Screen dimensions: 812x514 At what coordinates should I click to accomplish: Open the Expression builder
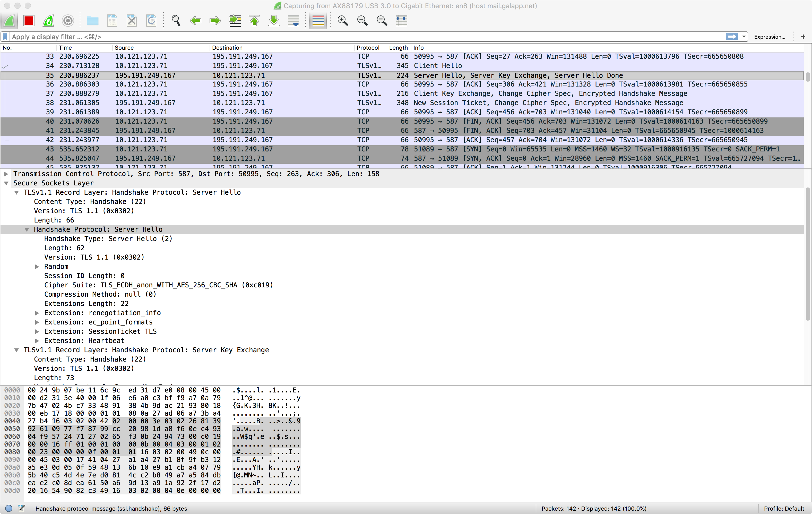click(770, 36)
